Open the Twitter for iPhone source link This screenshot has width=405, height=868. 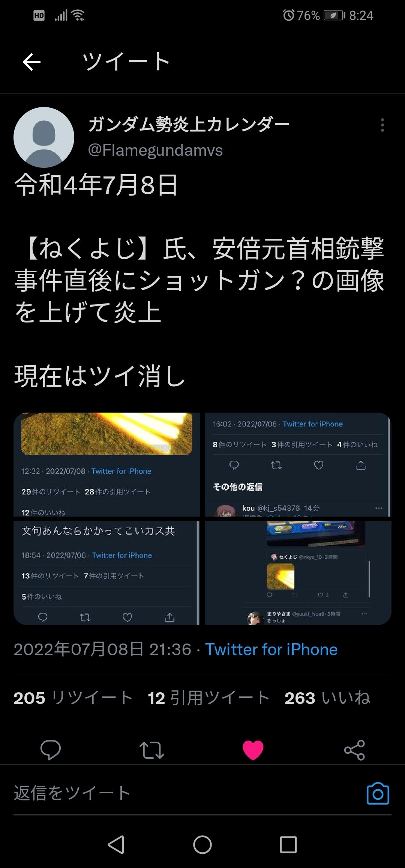[x=271, y=649]
